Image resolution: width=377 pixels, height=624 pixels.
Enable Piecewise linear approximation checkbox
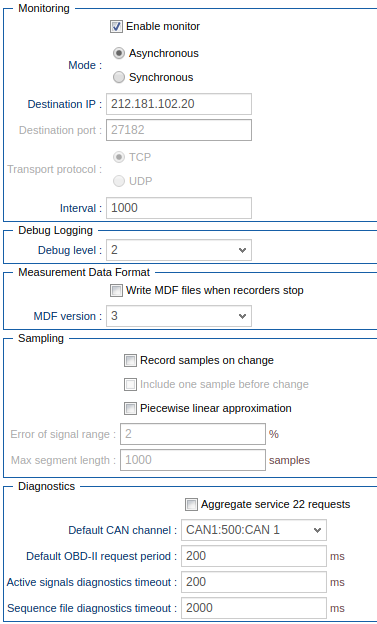[x=130, y=408]
